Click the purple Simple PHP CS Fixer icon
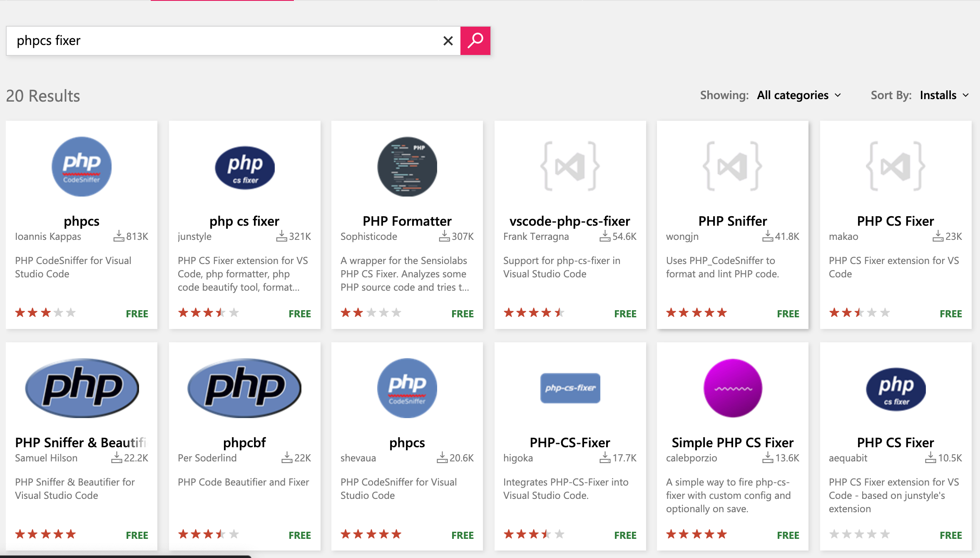 click(x=733, y=388)
